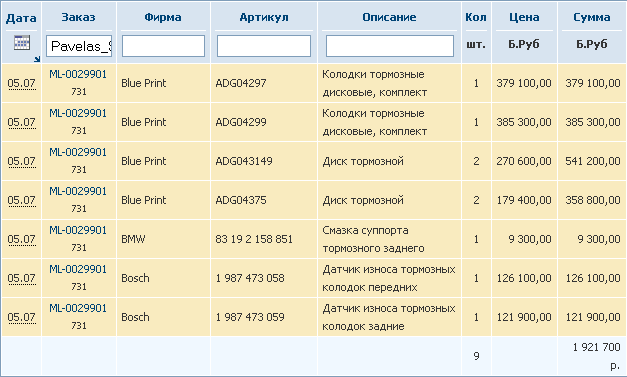Click sum 9 300,00 in the Сумма column
The height and width of the screenshot is (377, 627).
(599, 239)
